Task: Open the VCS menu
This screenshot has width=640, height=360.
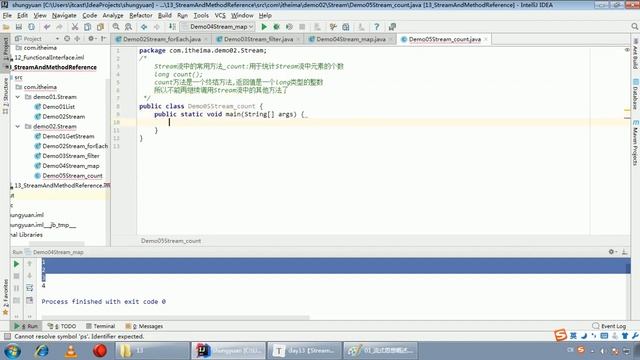Action: (220, 16)
